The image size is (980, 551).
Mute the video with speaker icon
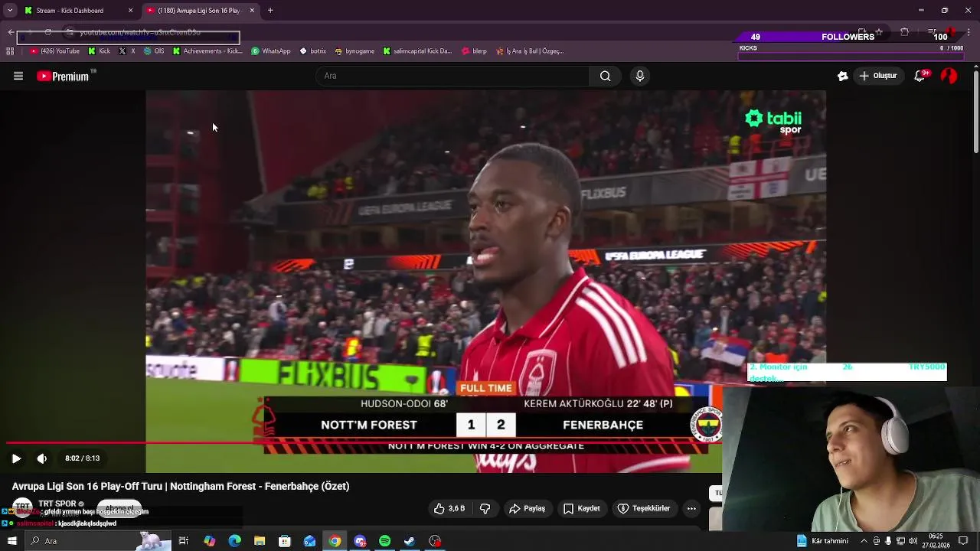point(42,458)
